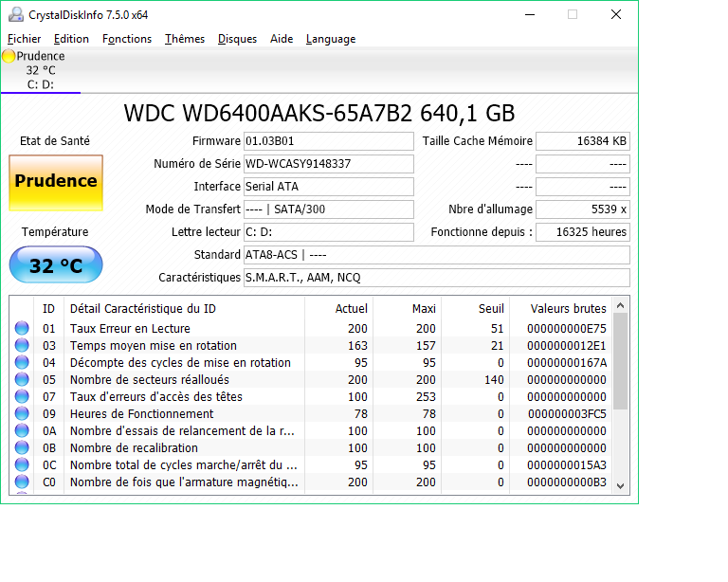The height and width of the screenshot is (582, 728).
Task: Click status orb for attribute 0C row
Action: coord(22,464)
